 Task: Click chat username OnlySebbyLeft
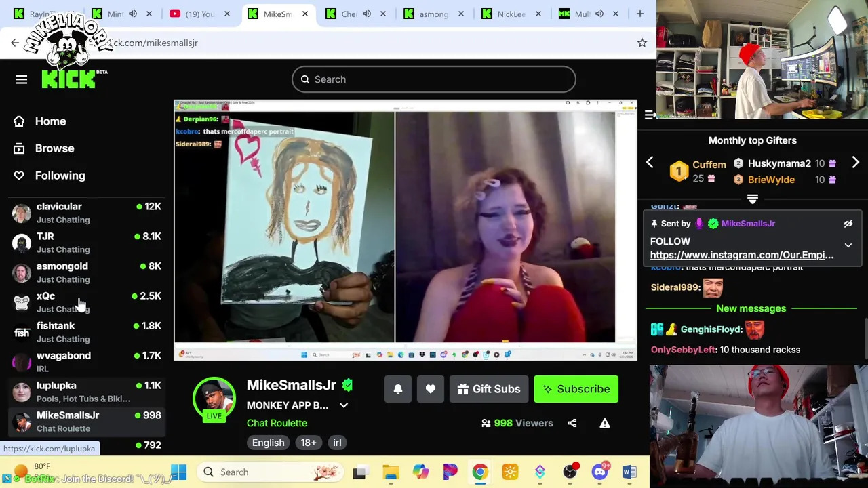[684, 350]
